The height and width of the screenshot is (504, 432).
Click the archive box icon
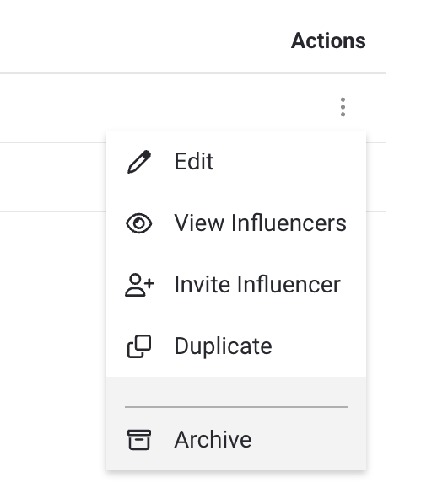[139, 440]
